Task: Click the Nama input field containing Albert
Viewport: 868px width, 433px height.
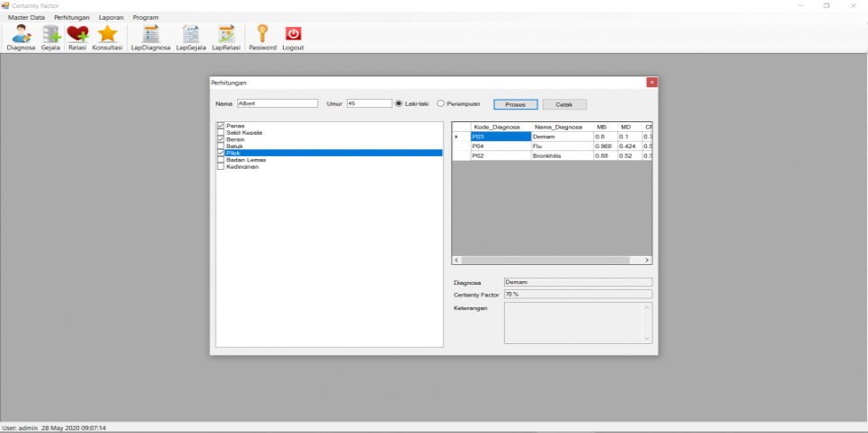Action: [278, 103]
